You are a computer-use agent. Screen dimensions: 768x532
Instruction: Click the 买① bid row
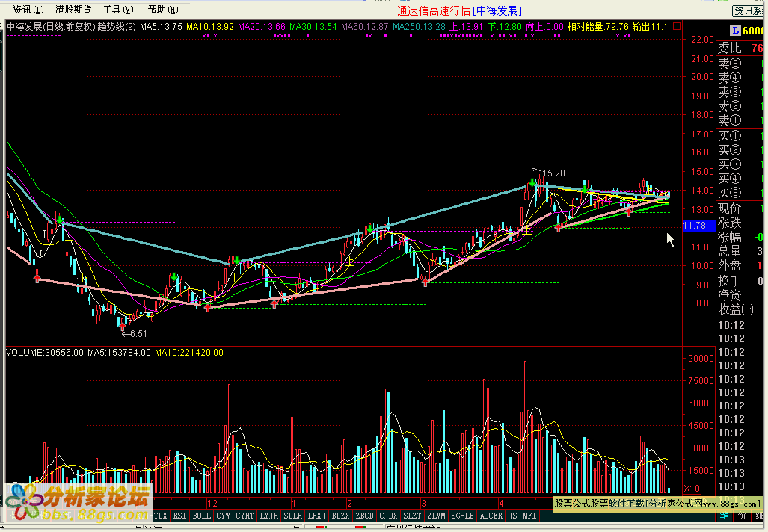click(740, 135)
